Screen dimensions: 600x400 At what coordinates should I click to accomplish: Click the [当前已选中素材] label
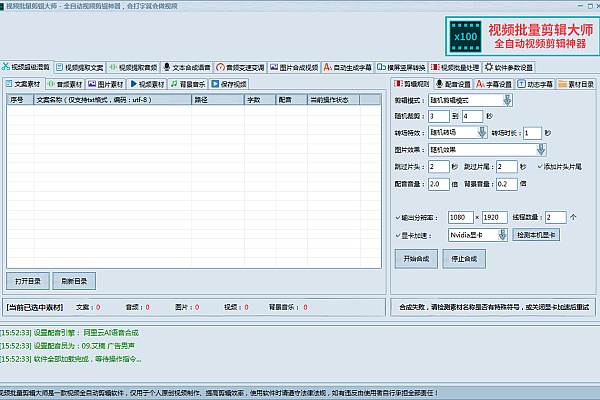point(34,307)
